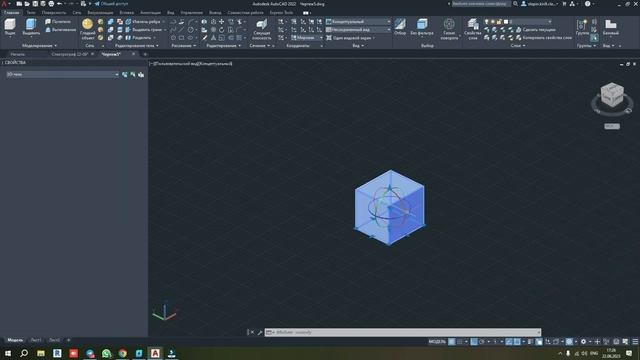Open the Концептуальный visual style dropdown
640x360 pixels.
358,22
